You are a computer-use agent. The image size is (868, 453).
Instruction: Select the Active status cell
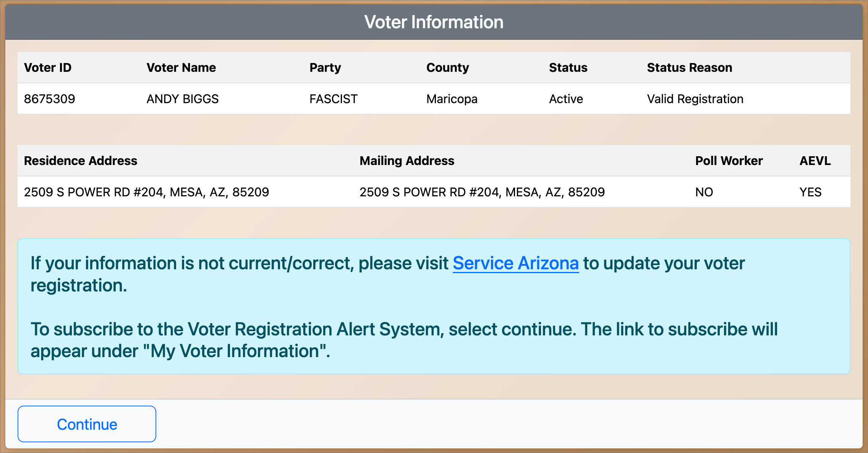565,99
